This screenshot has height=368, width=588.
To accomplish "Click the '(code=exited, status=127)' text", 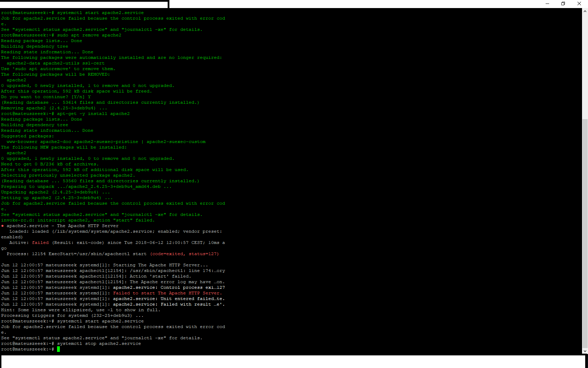I will [184, 254].
